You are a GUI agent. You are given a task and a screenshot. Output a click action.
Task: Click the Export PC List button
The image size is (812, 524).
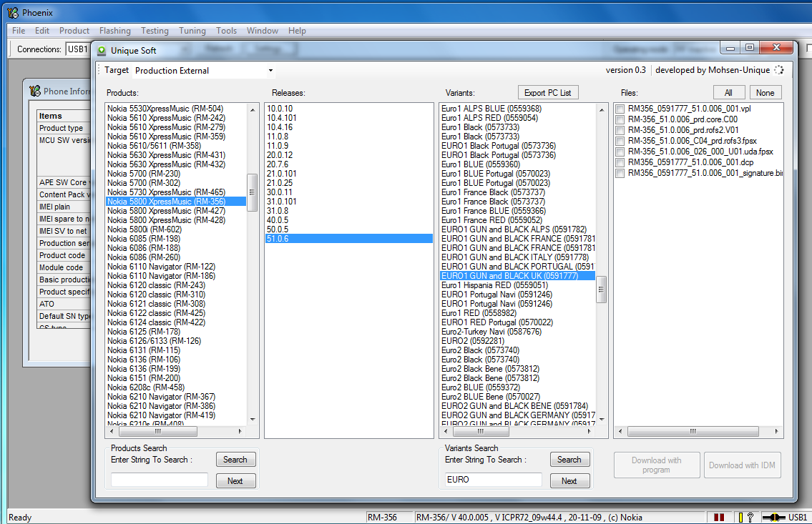pyautogui.click(x=548, y=93)
